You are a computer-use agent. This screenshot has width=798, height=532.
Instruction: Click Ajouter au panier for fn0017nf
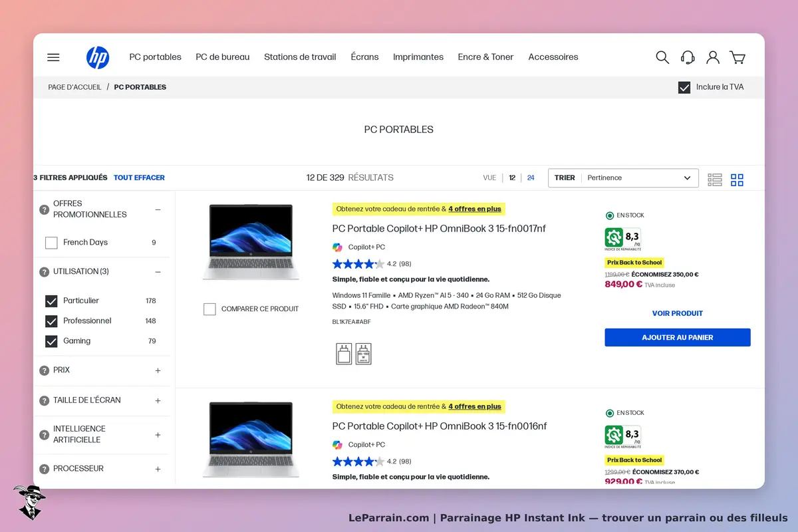pyautogui.click(x=678, y=338)
